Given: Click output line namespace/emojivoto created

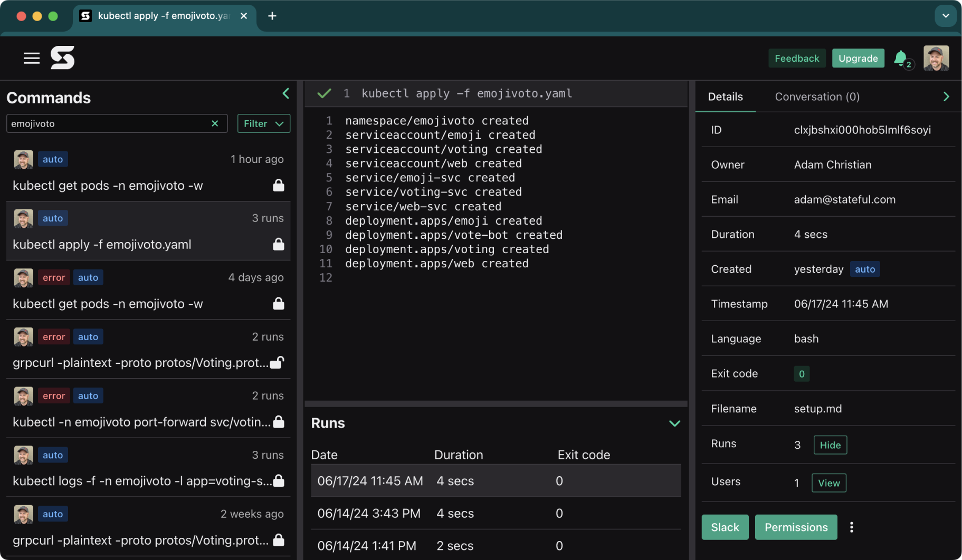Looking at the screenshot, I should tap(437, 121).
